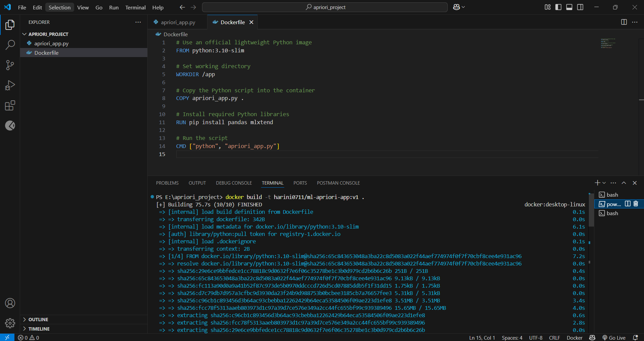Switch to the POSTMAN CONSOLE tab

(x=338, y=183)
